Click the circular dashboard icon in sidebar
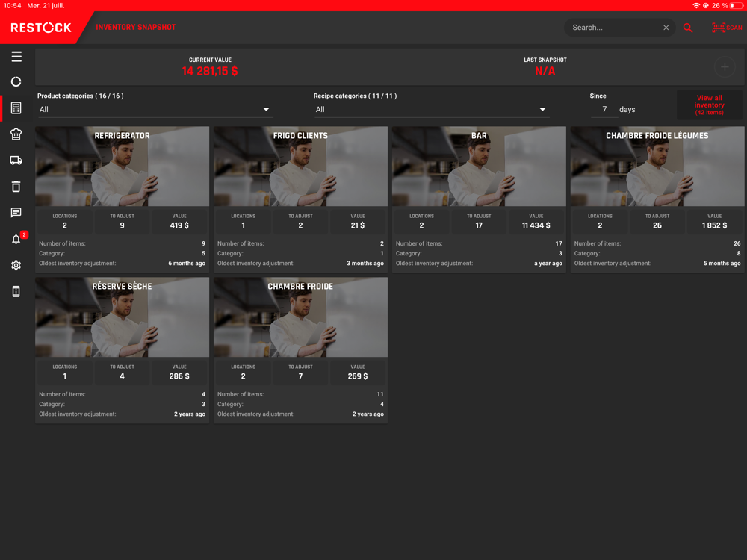 [16, 82]
